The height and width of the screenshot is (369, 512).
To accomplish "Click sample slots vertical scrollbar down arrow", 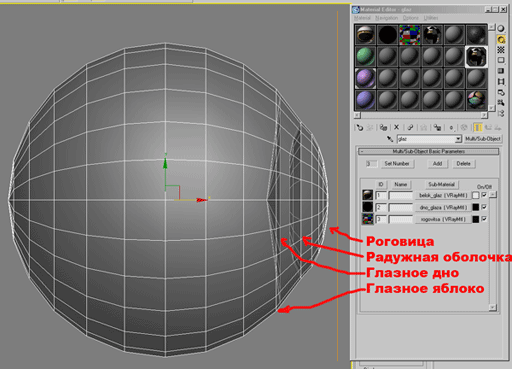I will (x=491, y=108).
